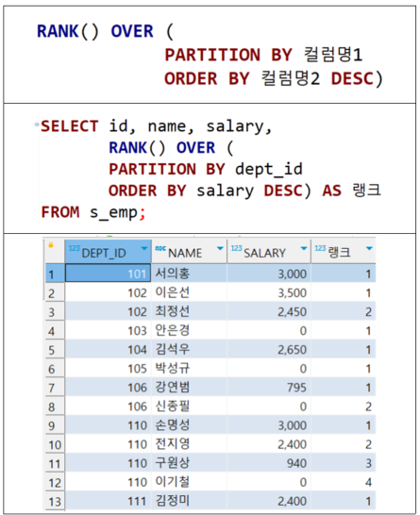The width and height of the screenshot is (420, 515).
Task: Click the numeric type icon of 랭크 header
Action: click(320, 248)
